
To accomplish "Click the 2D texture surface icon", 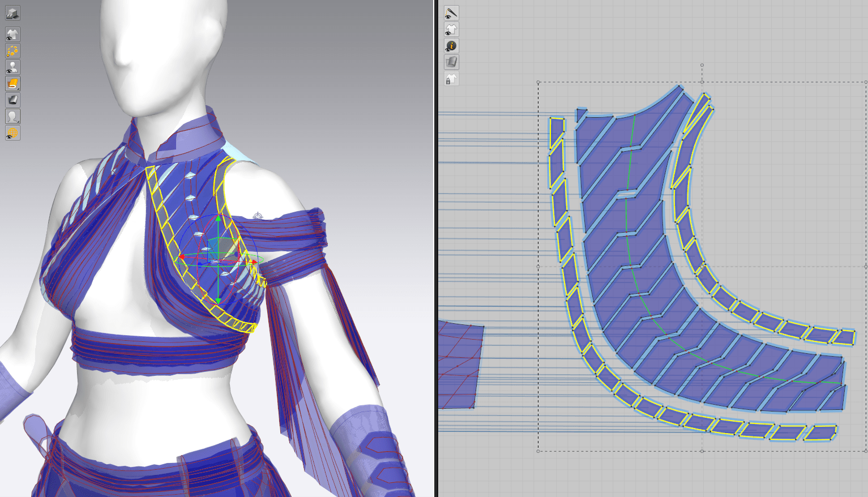I will (451, 62).
